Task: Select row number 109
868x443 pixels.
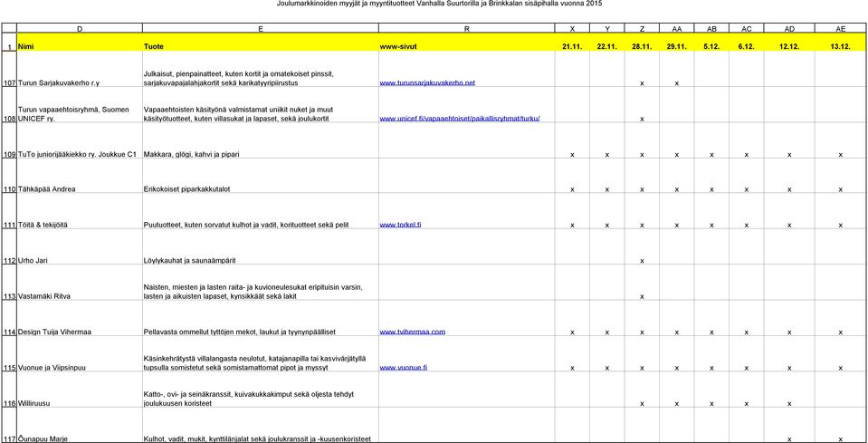Action: click(x=9, y=140)
